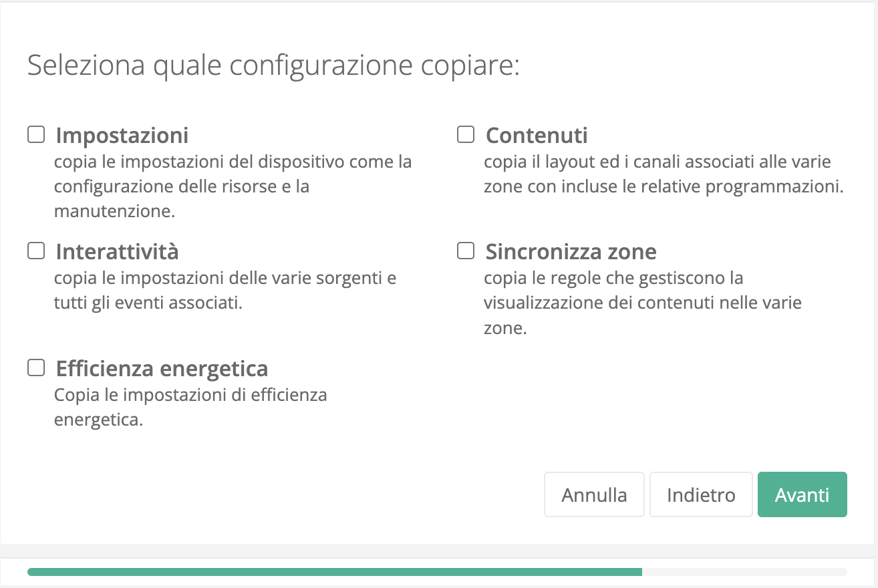Check the Contenuti option
This screenshot has width=878, height=588.
click(465, 134)
